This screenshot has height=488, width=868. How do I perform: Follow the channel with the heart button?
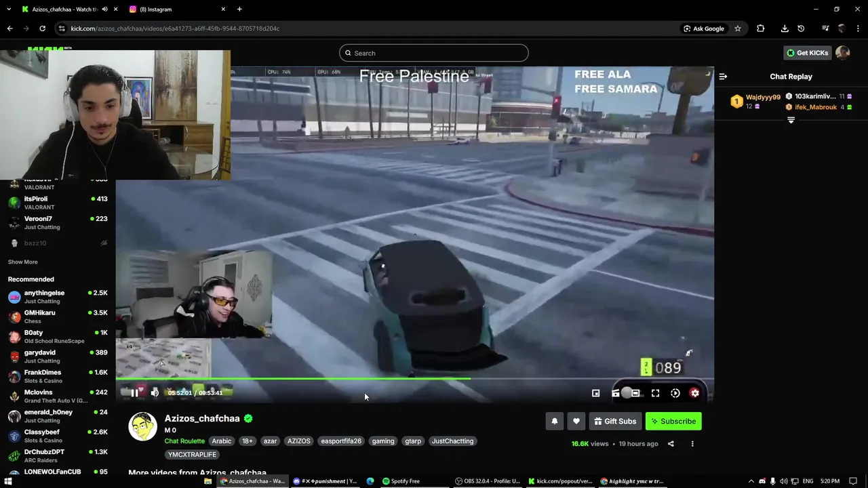click(576, 422)
